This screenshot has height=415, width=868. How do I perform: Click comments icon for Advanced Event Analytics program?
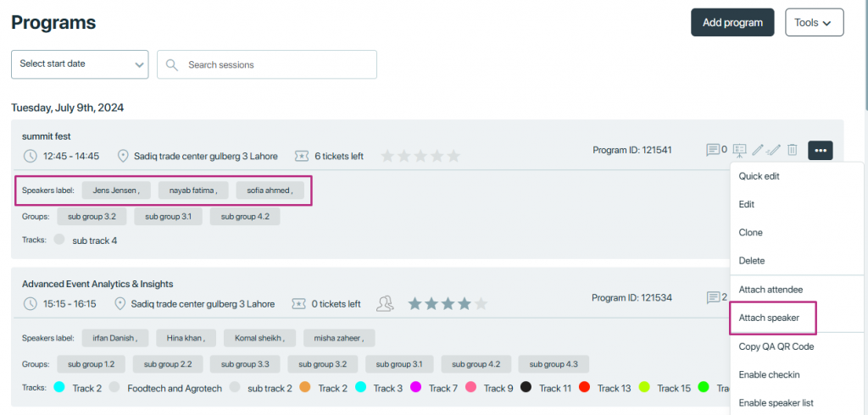point(712,297)
